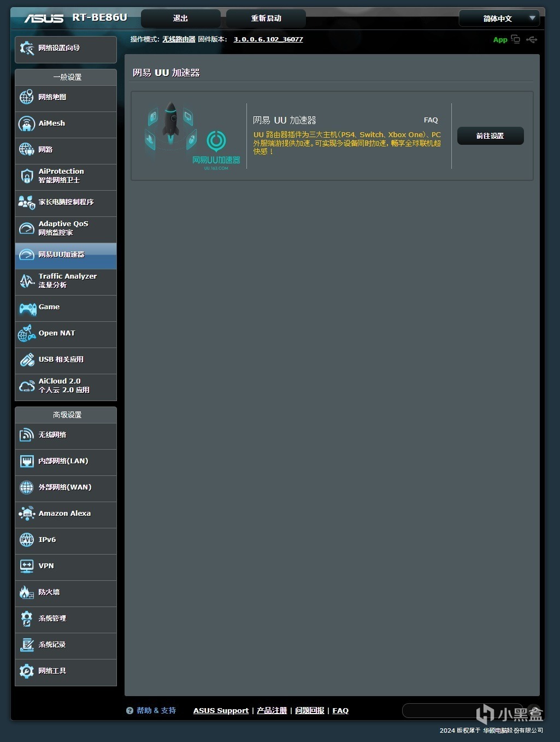Click the 高级设置 section header

[66, 415]
